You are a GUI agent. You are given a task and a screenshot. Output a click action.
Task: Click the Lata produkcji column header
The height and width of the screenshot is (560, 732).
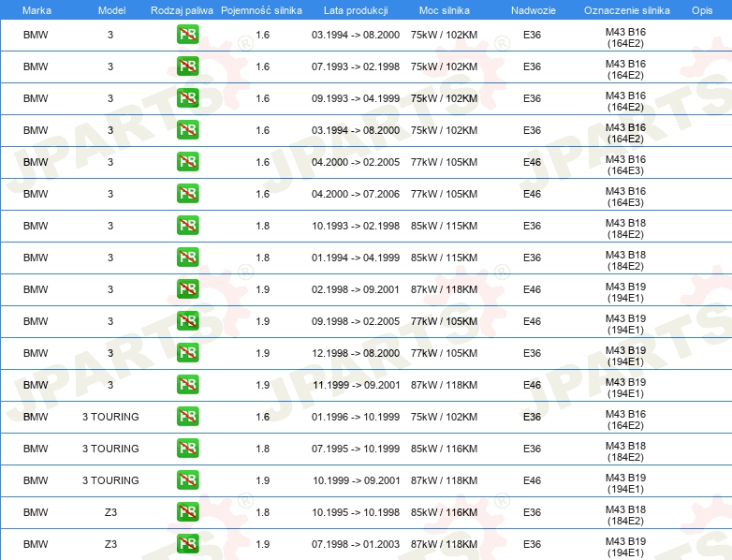[356, 10]
